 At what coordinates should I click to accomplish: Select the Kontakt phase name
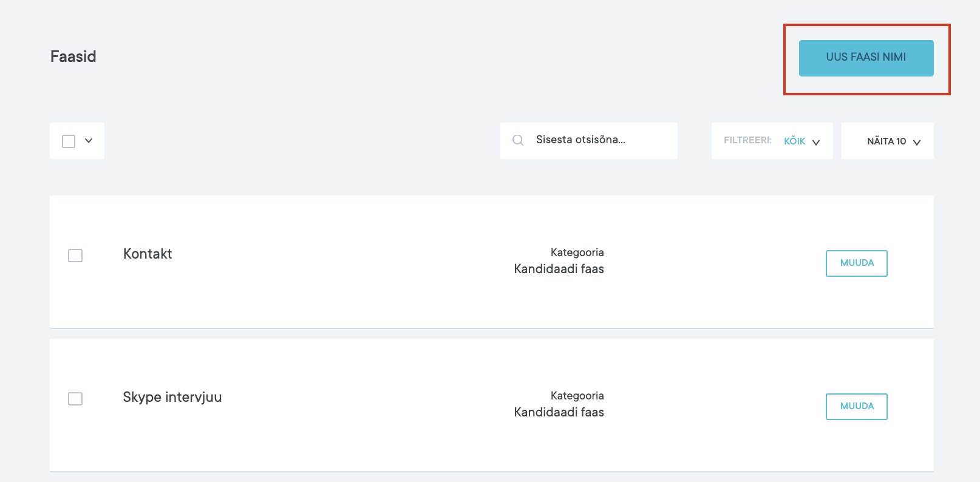148,254
